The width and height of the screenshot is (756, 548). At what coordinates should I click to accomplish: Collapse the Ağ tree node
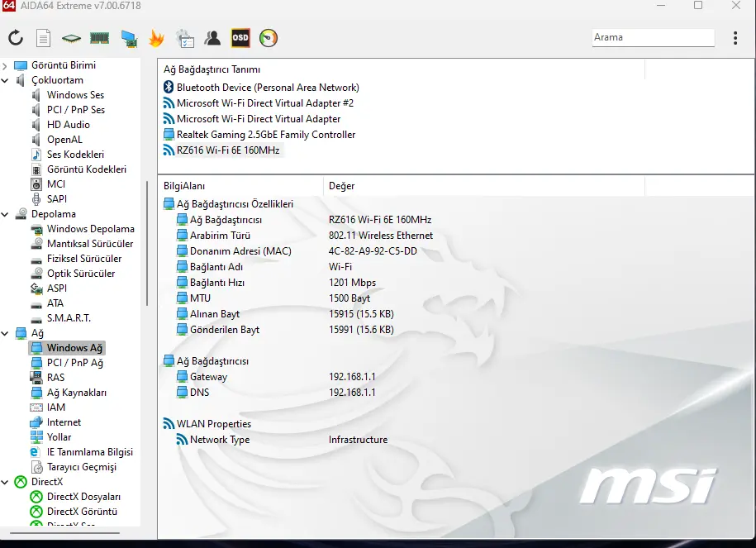coord(5,333)
